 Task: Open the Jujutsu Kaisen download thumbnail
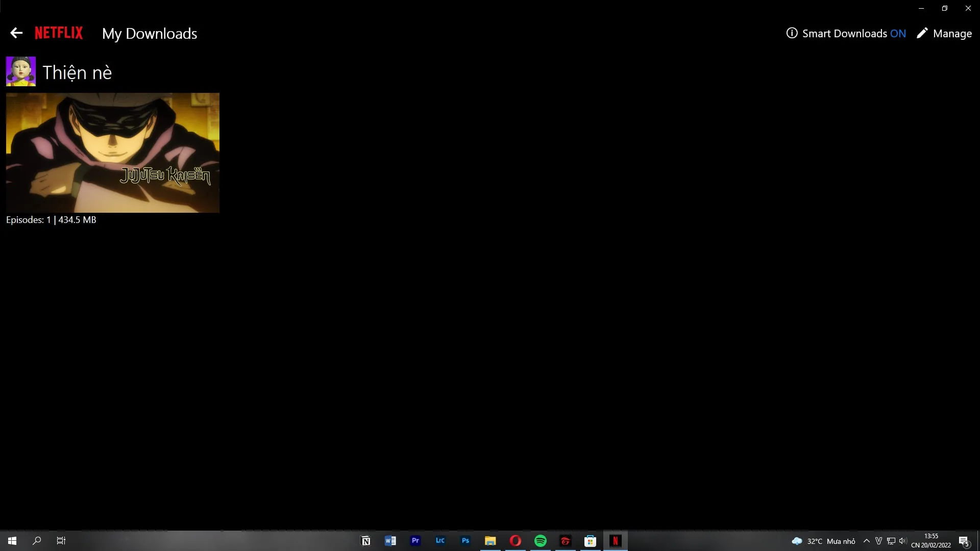(113, 153)
